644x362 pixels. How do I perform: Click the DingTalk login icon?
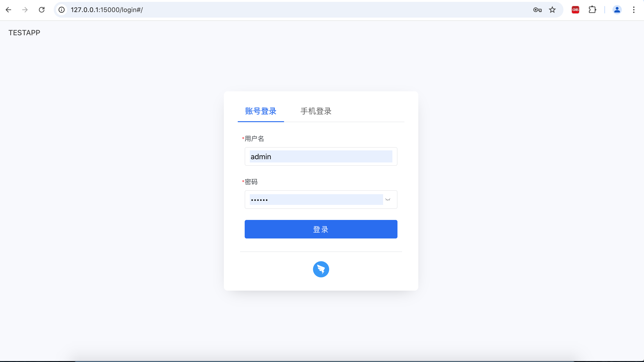[321, 269]
